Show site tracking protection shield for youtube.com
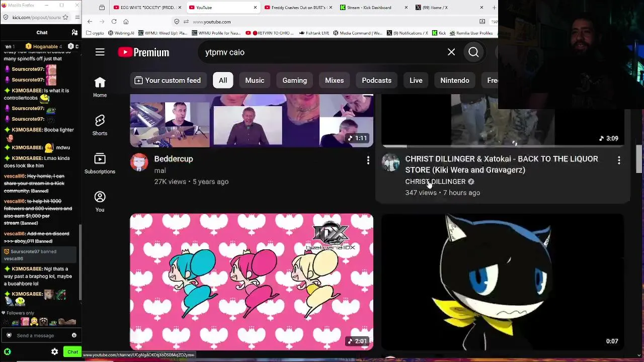 [x=177, y=22]
